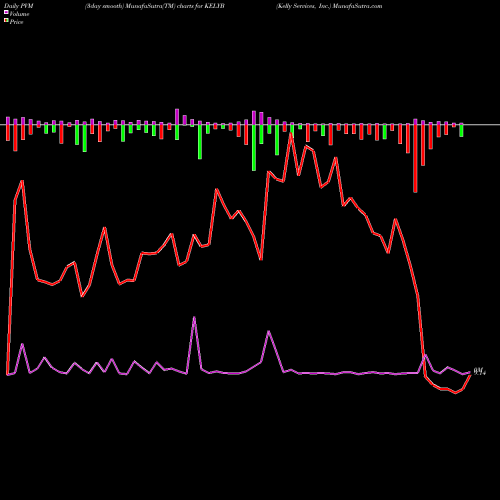Click the magenta Volume legend swatch
The image size is (500, 500).
tap(6, 13)
